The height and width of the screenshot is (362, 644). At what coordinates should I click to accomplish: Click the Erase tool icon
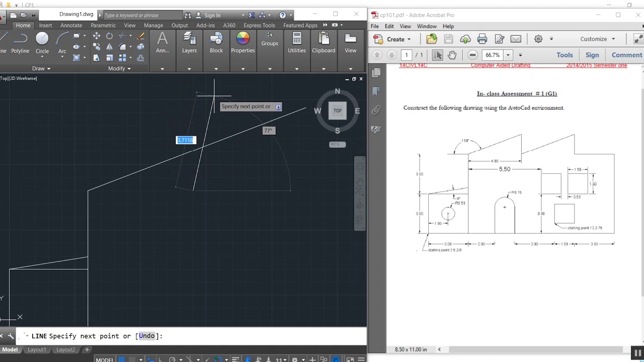click(x=141, y=36)
